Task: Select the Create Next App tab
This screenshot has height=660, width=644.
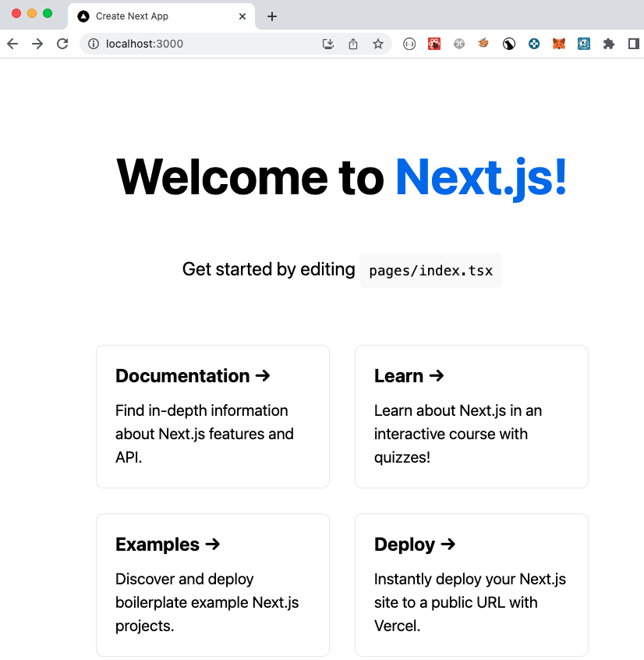Action: click(x=161, y=16)
